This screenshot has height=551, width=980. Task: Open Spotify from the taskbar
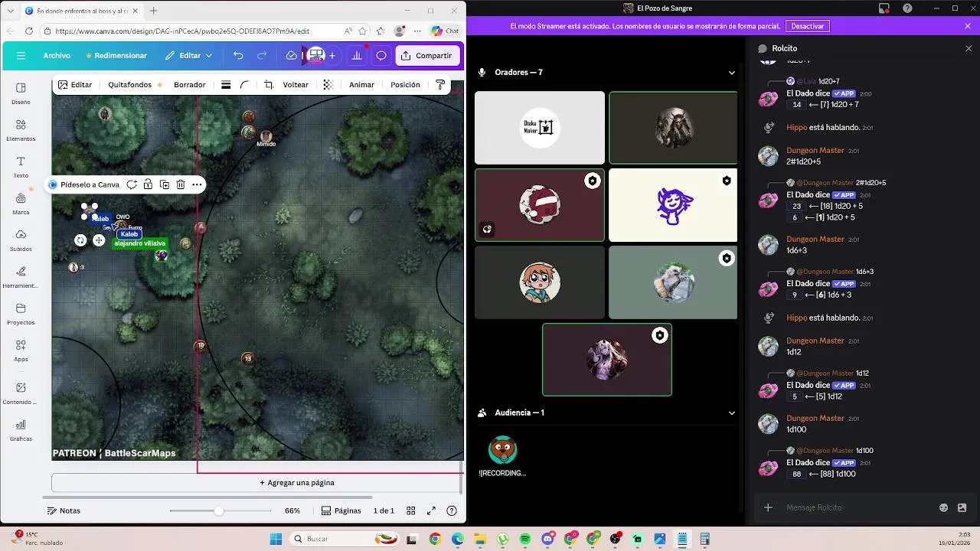(525, 539)
